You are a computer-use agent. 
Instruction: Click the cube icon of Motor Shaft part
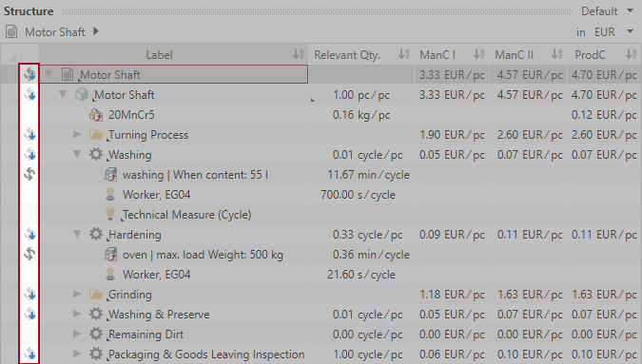(x=82, y=95)
